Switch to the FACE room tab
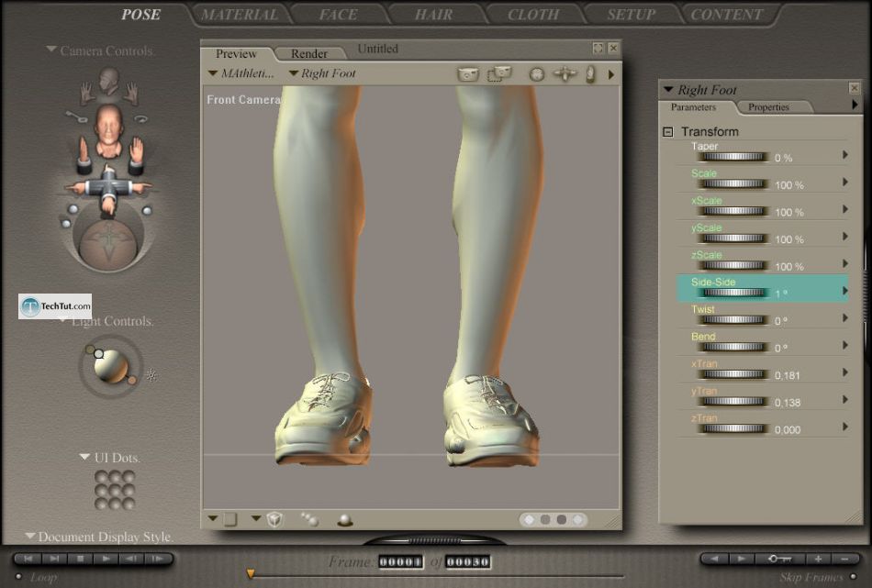 pyautogui.click(x=338, y=15)
